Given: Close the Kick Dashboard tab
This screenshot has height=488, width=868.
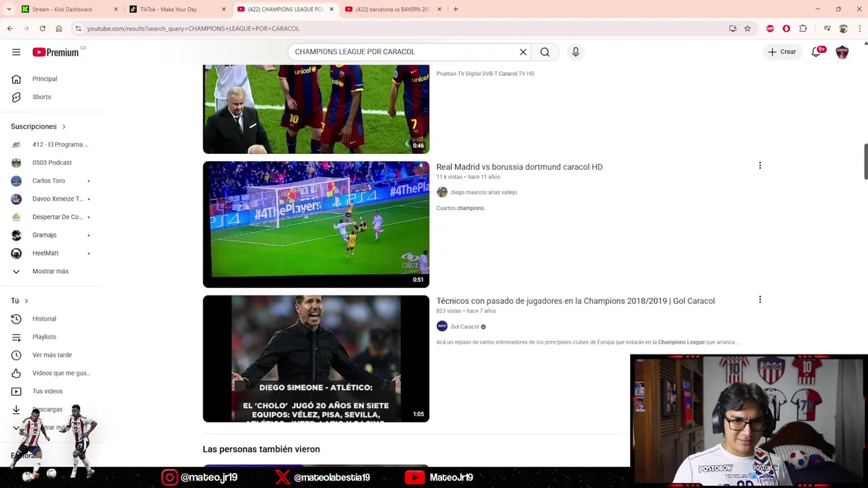Looking at the screenshot, I should pos(116,9).
